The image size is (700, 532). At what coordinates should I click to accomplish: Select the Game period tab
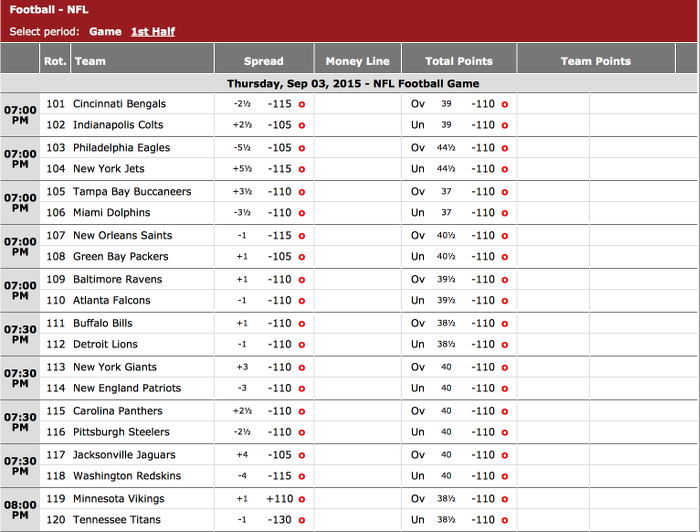click(105, 32)
